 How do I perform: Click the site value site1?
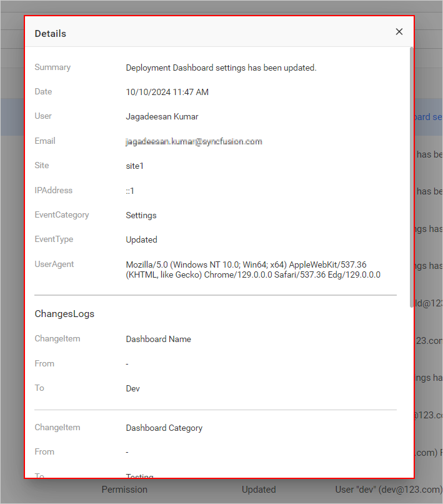(134, 166)
